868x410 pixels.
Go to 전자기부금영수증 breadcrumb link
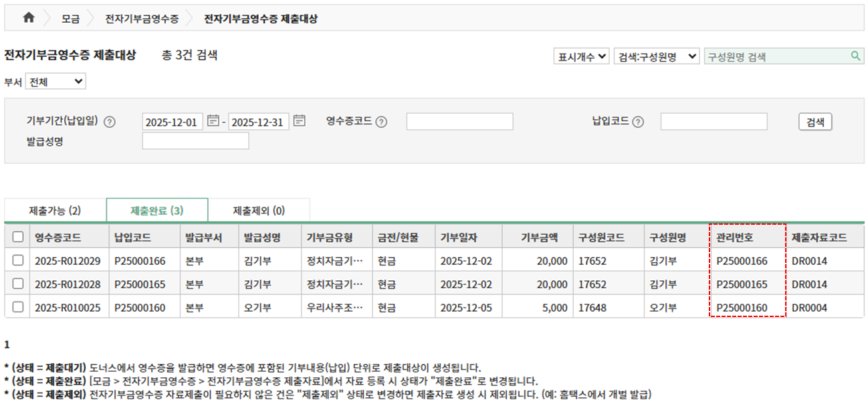coord(141,19)
